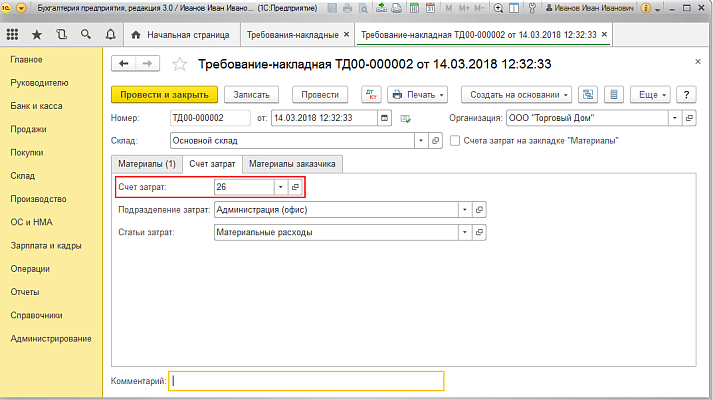Toggle 'Счета затрат на закладке Материалы' checkbox
Screen dimensions: 713x400
click(455, 141)
